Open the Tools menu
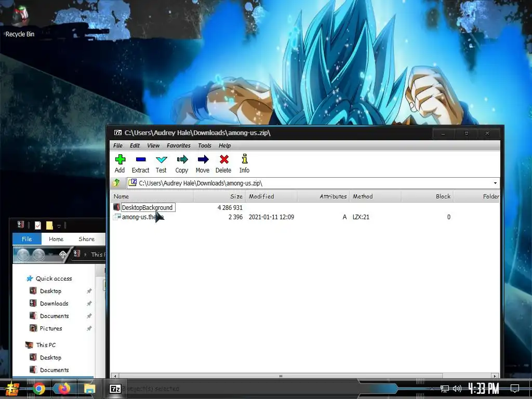Viewport: 532px width, 399px height. 205,145
